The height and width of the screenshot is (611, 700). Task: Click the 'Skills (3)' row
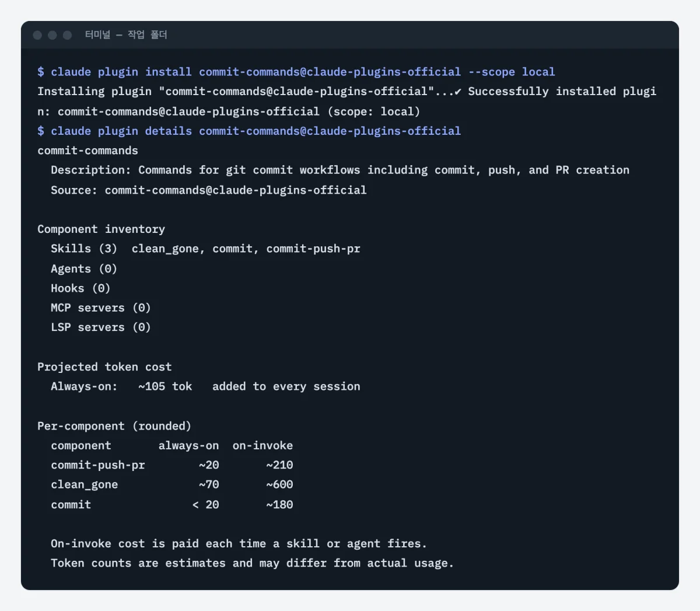(x=205, y=249)
